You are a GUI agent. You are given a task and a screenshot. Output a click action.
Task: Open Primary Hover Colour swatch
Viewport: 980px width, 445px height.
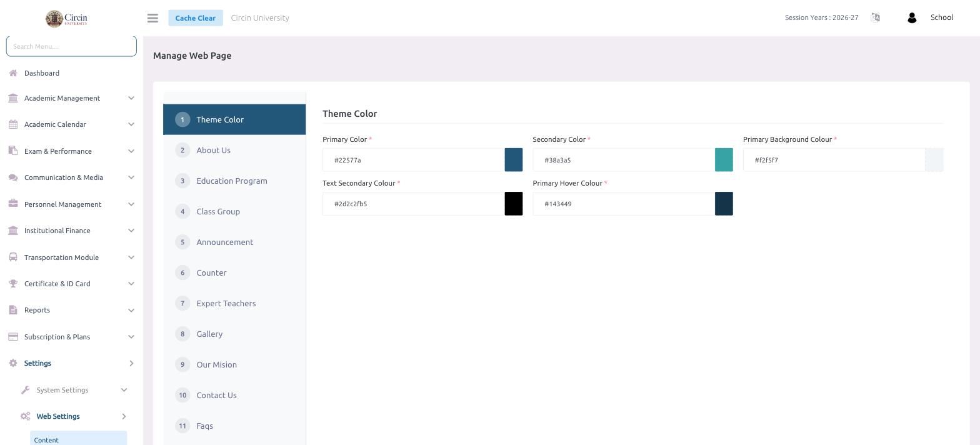(x=724, y=204)
